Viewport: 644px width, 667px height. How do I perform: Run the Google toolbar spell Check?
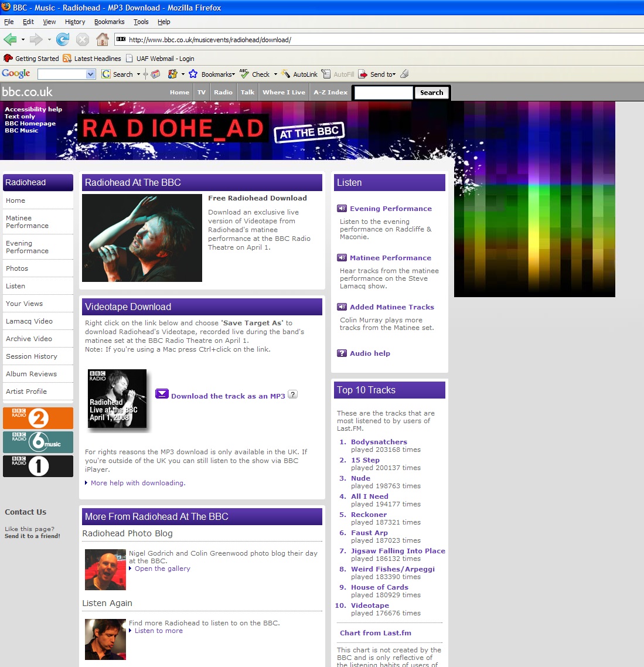pyautogui.click(x=254, y=74)
